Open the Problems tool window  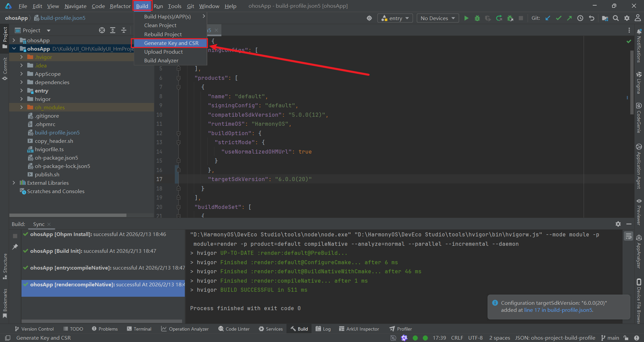105,329
